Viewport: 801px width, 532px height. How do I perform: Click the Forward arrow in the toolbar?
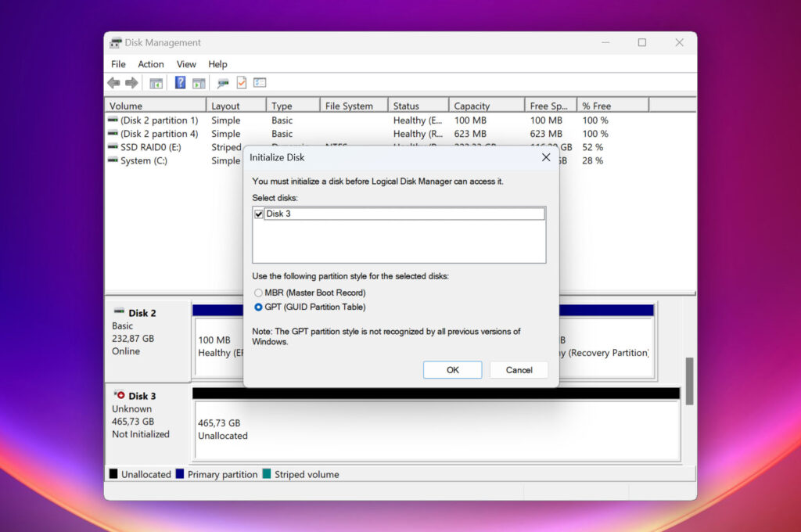[131, 83]
